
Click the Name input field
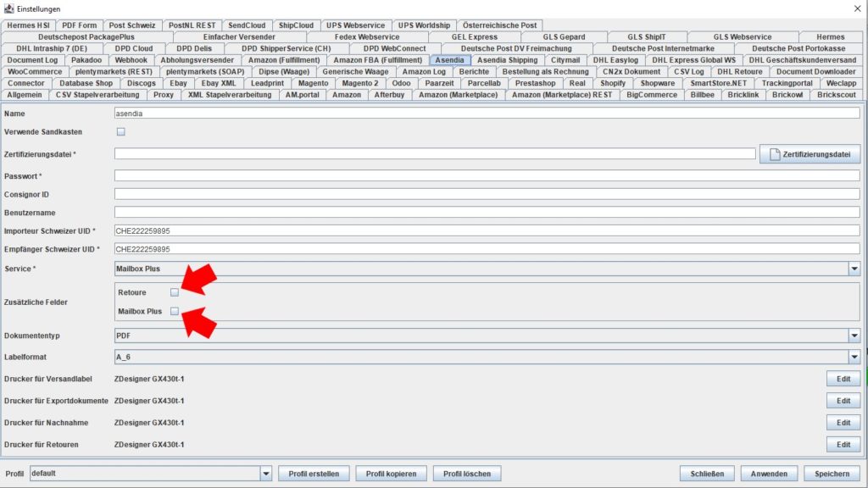click(487, 114)
